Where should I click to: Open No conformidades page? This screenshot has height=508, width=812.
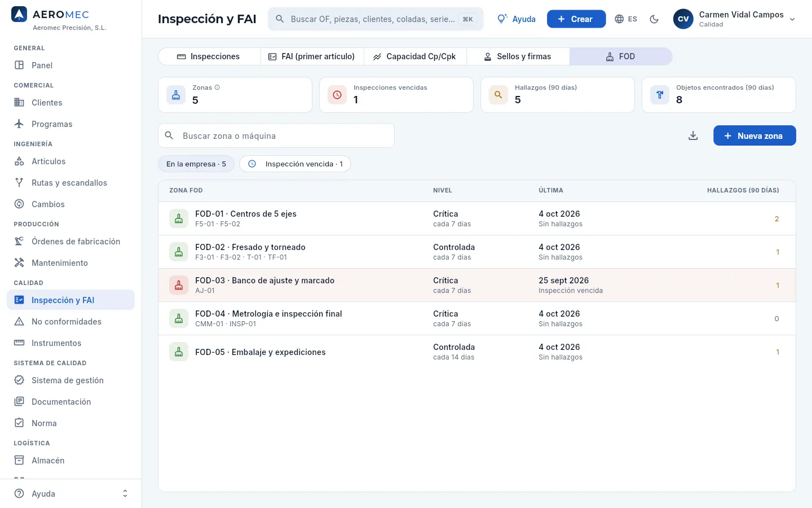tap(70, 322)
